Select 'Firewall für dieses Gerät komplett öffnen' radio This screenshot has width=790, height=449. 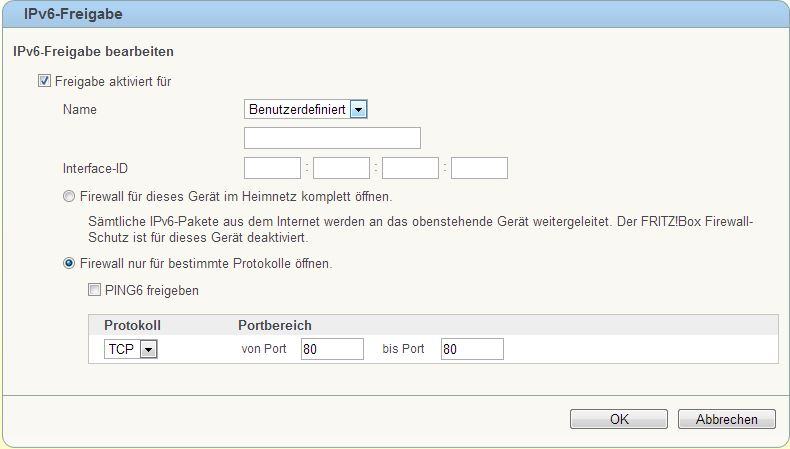(x=69, y=196)
